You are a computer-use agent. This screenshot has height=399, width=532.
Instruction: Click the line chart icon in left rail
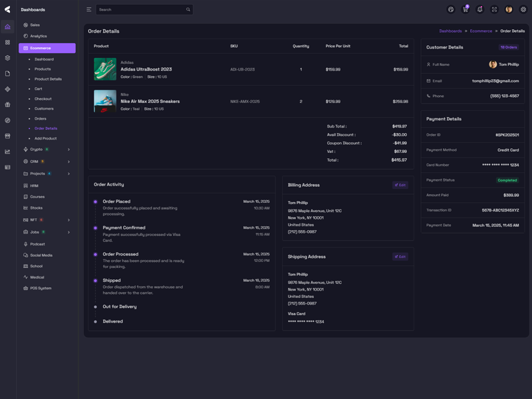[x=7, y=152]
